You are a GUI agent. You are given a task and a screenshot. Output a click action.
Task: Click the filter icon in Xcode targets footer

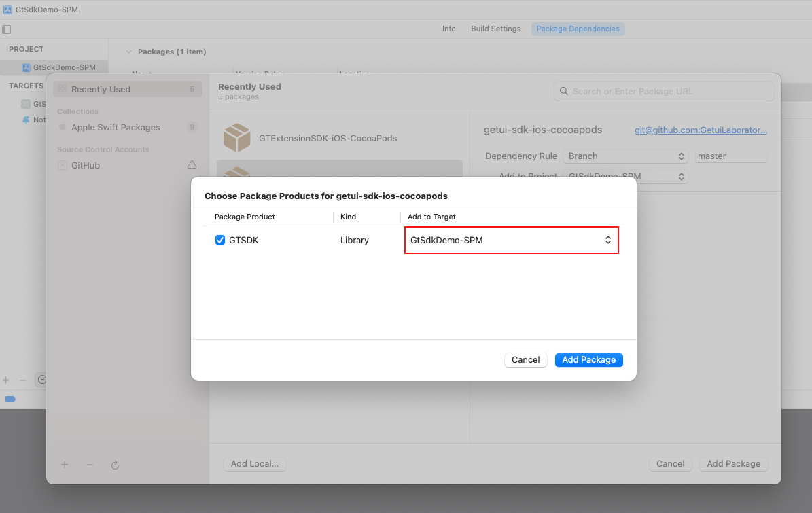pos(41,380)
